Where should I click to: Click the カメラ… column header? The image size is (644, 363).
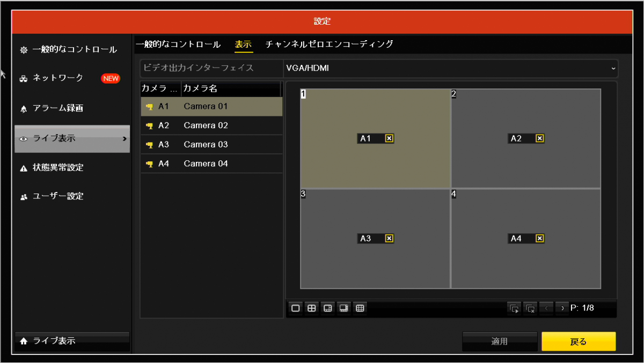160,88
